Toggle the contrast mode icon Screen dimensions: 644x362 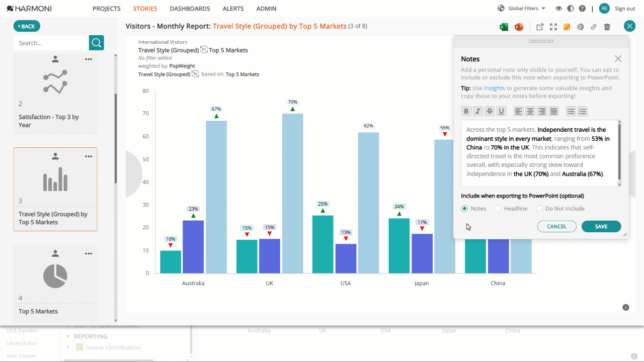[571, 9]
